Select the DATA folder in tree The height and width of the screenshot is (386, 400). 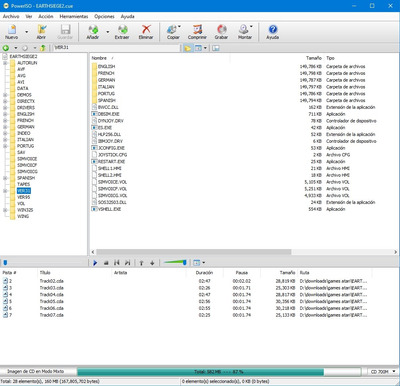click(x=23, y=88)
